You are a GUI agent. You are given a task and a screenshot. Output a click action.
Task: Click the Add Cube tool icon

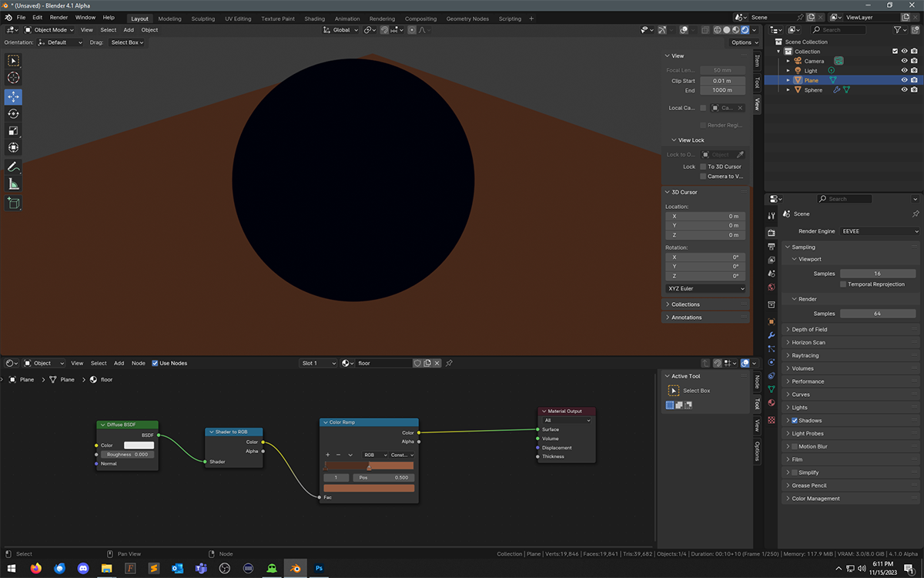(13, 203)
